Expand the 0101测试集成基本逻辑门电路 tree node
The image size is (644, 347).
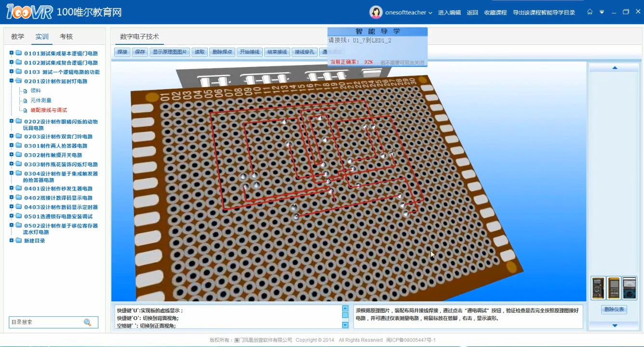(x=12, y=53)
